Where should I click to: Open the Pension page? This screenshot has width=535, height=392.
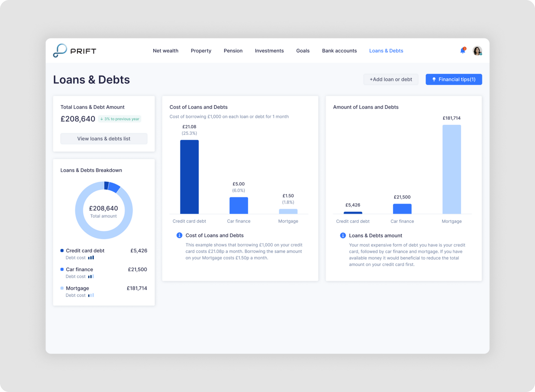pos(233,50)
